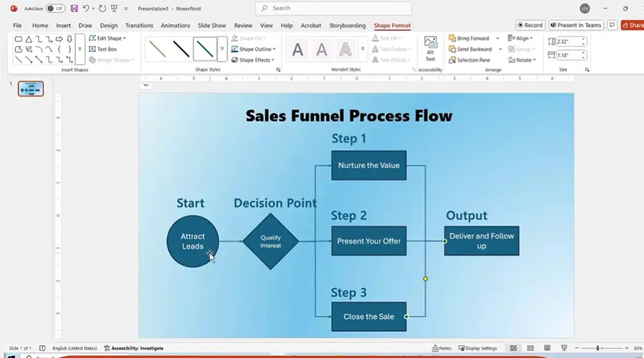Toggle AutoSave switch
The image size is (644, 358).
click(55, 8)
